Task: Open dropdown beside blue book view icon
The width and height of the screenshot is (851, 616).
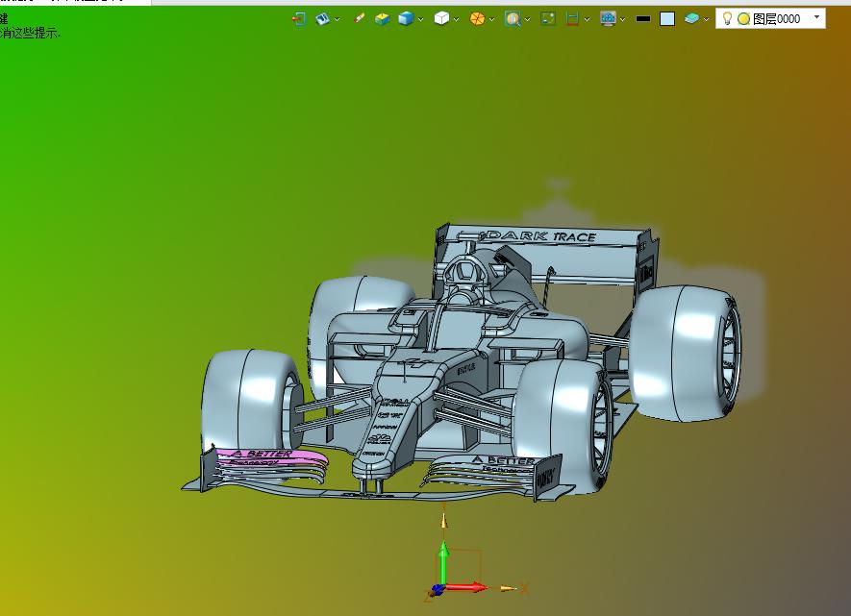Action: click(x=338, y=19)
